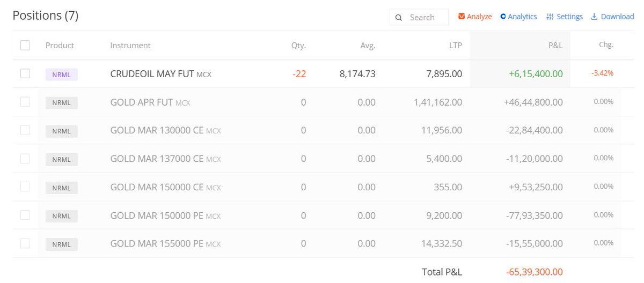Check the GOLD APR FUT row checkbox
Image resolution: width=644 pixels, height=283 pixels.
coord(25,101)
